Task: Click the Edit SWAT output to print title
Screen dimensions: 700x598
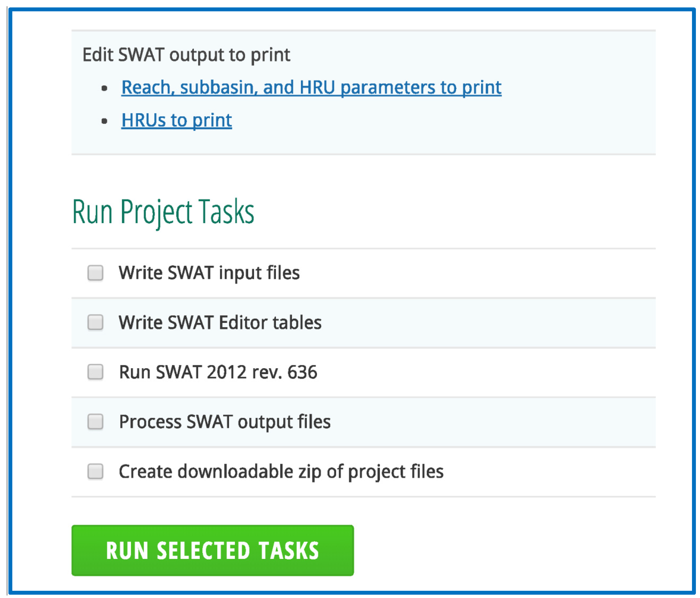Action: pyautogui.click(x=186, y=55)
